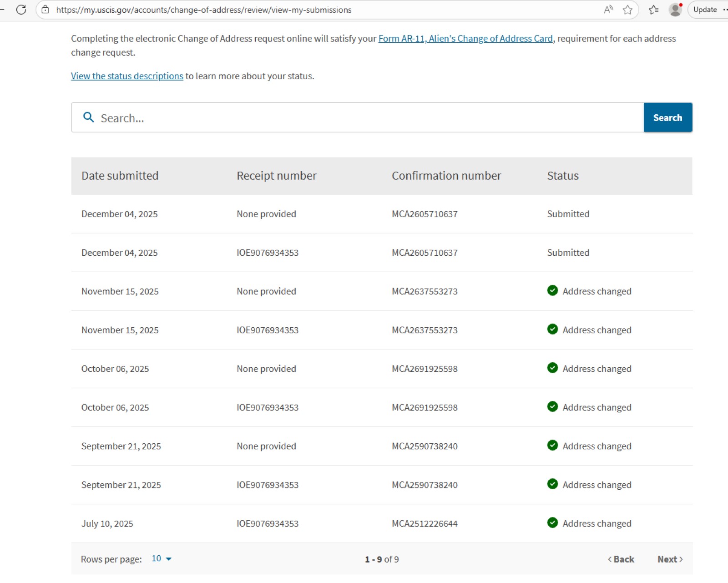Image resolution: width=728 pixels, height=583 pixels.
Task: Click the Status column header
Action: coord(563,176)
